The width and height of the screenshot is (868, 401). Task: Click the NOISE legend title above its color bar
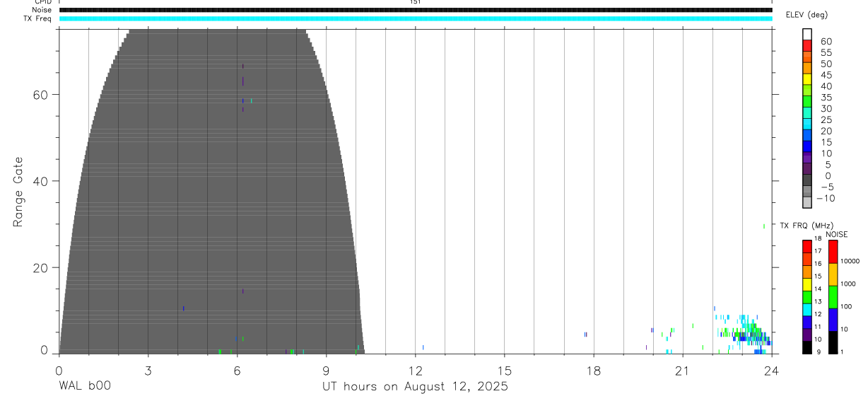pos(837,234)
